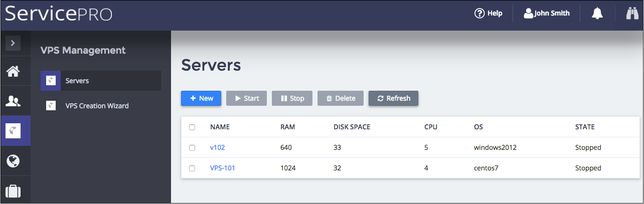Select the VPS-101 row checkbox
Viewport: 644px width, 204px height.
192,168
